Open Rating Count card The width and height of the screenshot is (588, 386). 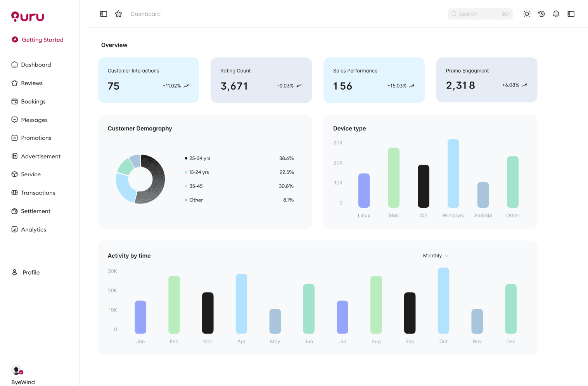tap(261, 80)
